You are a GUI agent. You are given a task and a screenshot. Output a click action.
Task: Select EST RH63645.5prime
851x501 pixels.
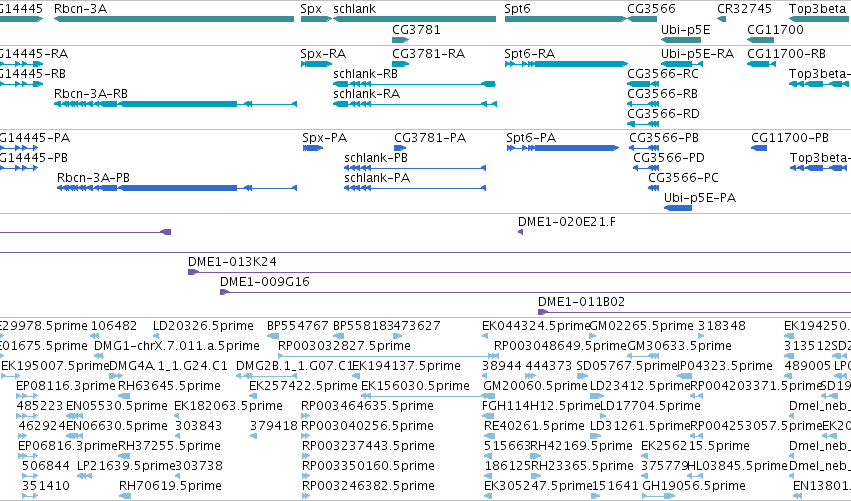coord(169,386)
